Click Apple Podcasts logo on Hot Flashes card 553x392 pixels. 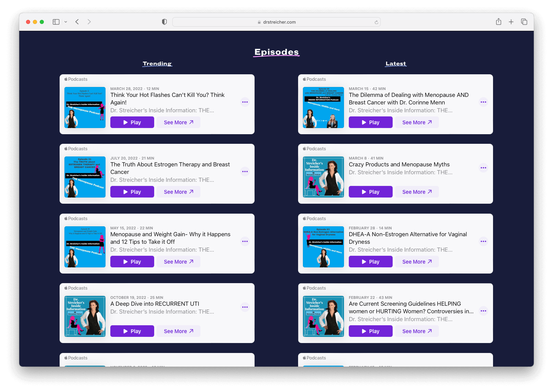(76, 79)
